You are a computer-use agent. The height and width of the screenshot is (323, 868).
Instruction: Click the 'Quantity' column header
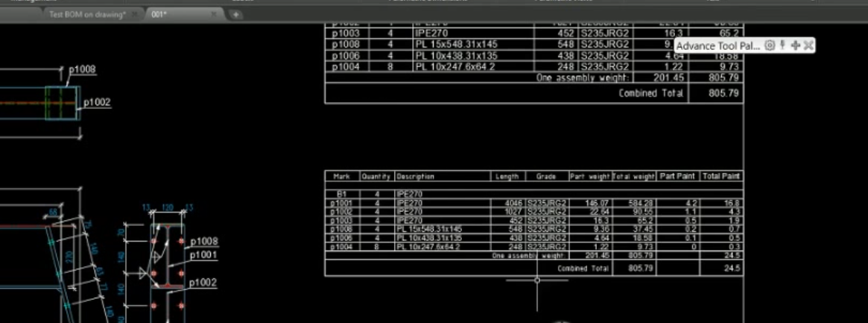click(377, 176)
